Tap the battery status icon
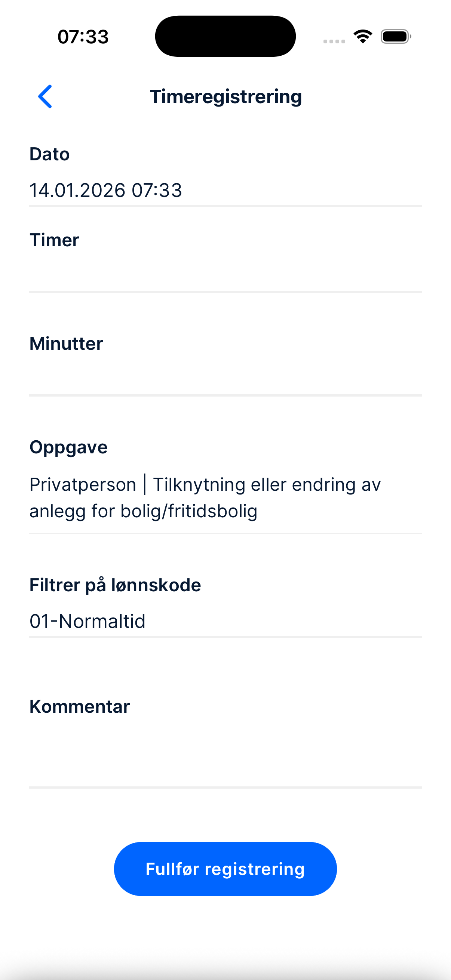 395,37
